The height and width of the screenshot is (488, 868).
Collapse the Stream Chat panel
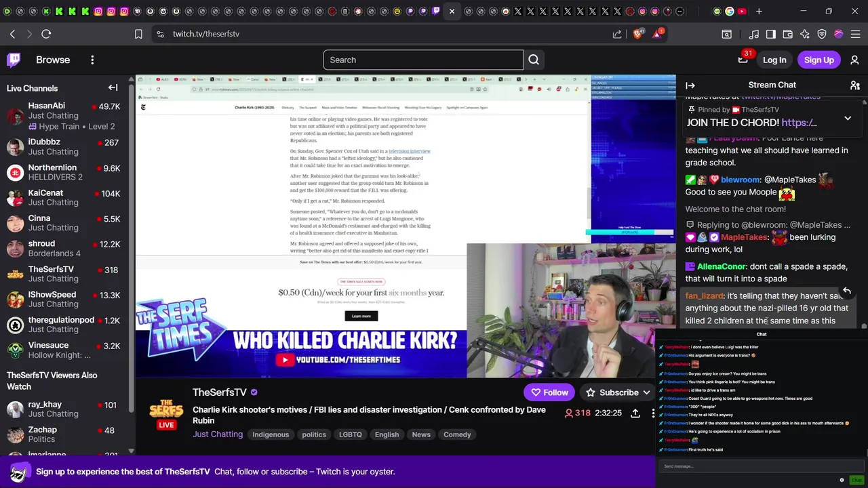(690, 85)
